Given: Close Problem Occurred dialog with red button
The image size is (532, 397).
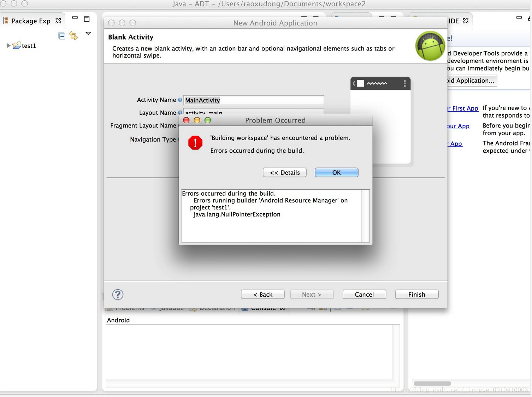Looking at the screenshot, I should click(x=186, y=120).
